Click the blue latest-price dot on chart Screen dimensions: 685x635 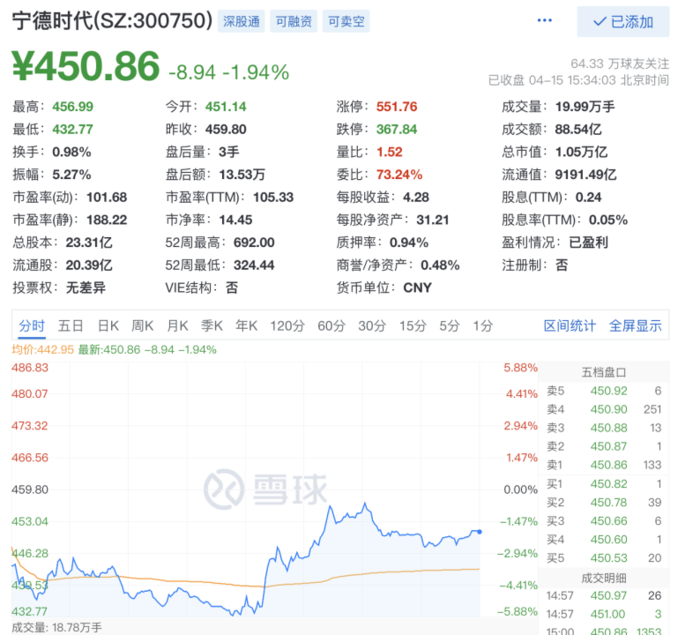[x=480, y=531]
